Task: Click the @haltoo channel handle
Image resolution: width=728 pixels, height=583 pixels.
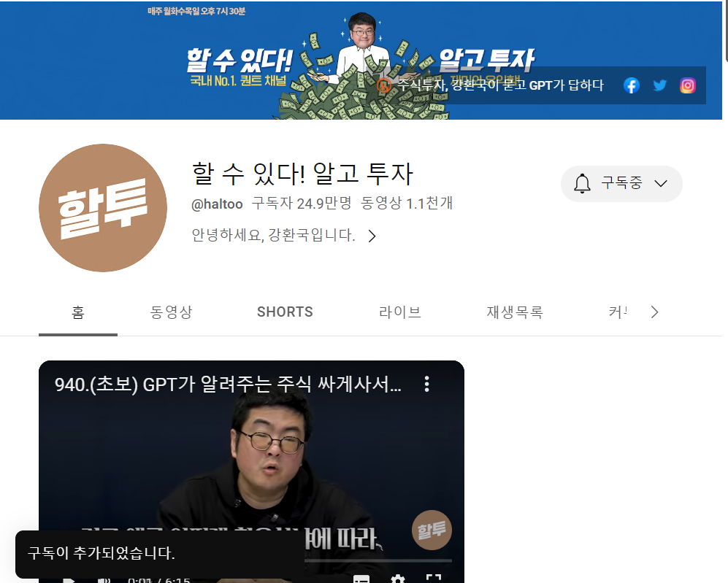Action: [x=217, y=204]
